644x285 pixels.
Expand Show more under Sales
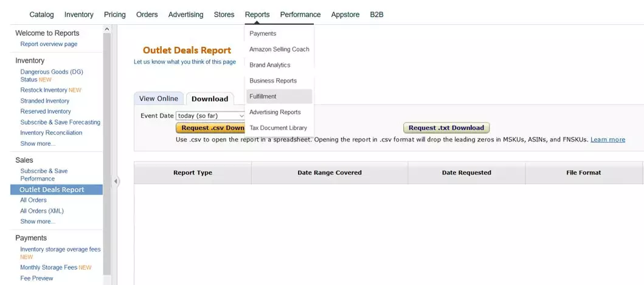(38, 221)
